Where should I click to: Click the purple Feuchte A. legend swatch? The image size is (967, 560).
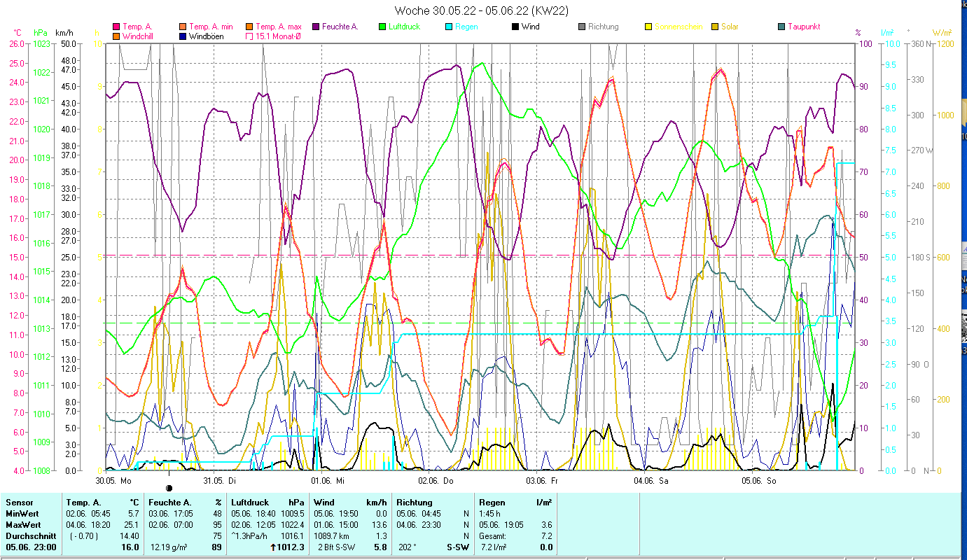[x=316, y=27]
